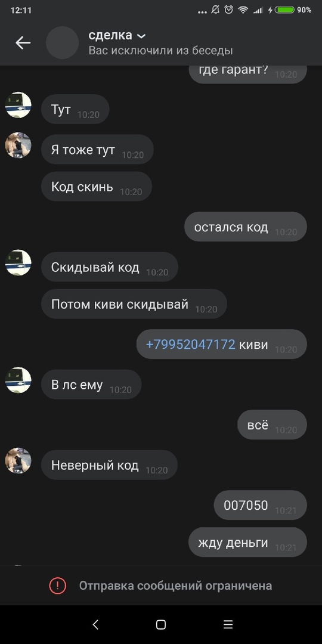Tap the battery icon in status bar
322x644 pixels.
coord(284,10)
